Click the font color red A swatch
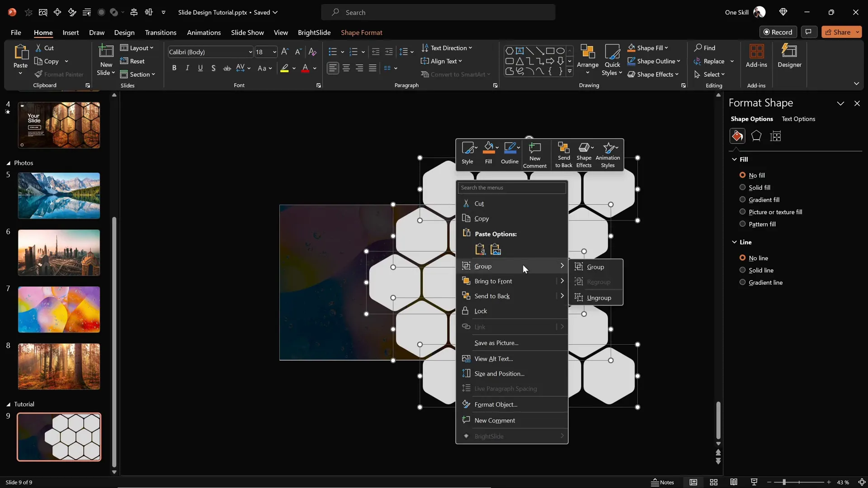 306,68
